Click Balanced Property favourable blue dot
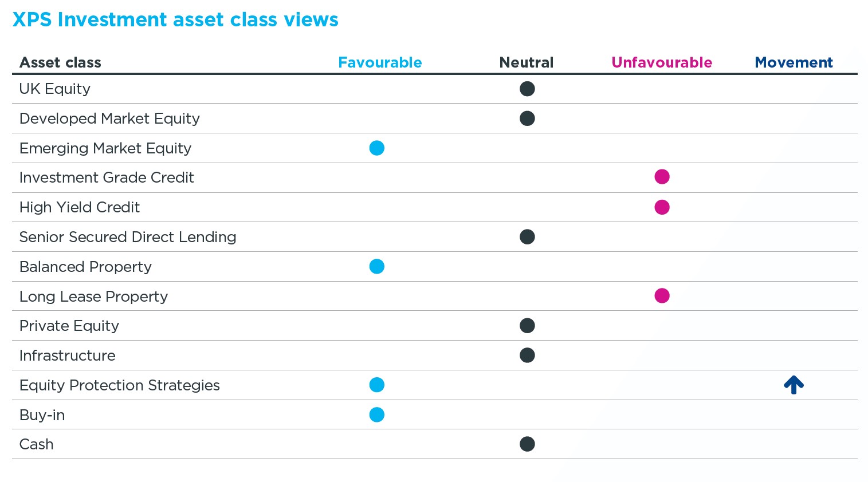Image resolution: width=868 pixels, height=482 pixels. pos(376,266)
